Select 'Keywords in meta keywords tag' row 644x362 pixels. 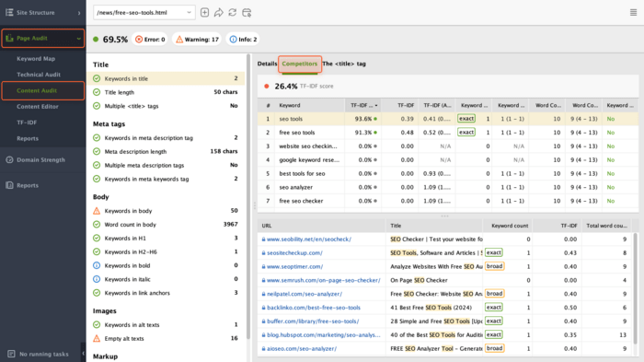[166, 179]
